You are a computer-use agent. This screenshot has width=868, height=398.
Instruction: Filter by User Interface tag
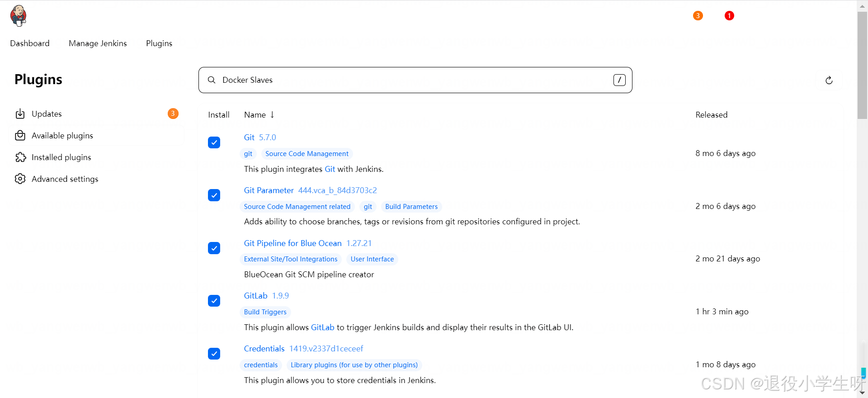click(x=372, y=259)
